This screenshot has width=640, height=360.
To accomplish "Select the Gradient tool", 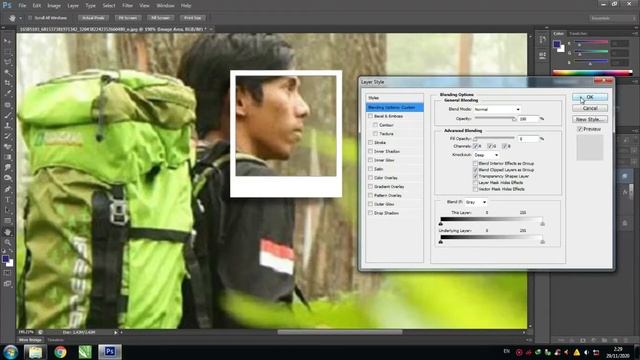I will [x=8, y=157].
